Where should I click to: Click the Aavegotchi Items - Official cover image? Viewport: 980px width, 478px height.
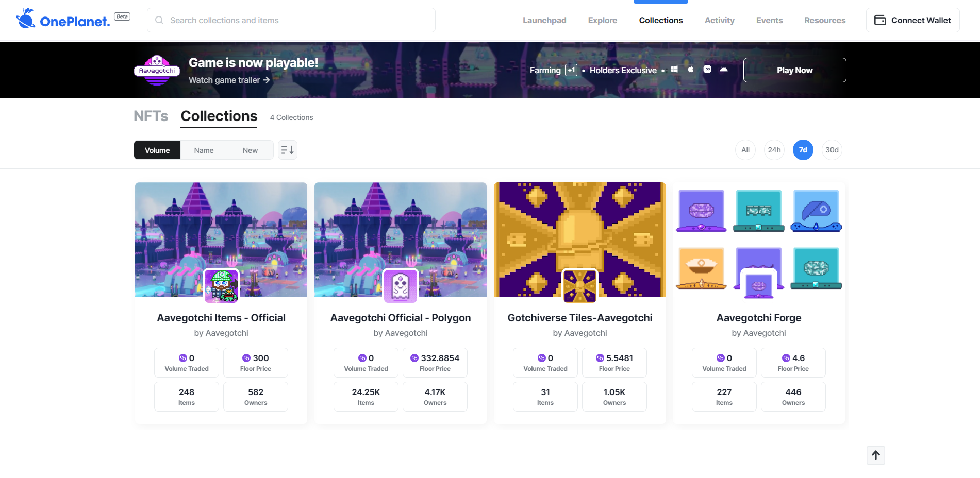[x=221, y=240]
